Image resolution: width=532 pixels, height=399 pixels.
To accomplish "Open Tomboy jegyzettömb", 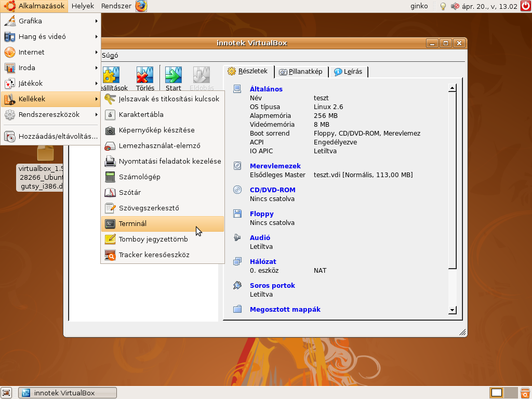I will tap(163, 240).
